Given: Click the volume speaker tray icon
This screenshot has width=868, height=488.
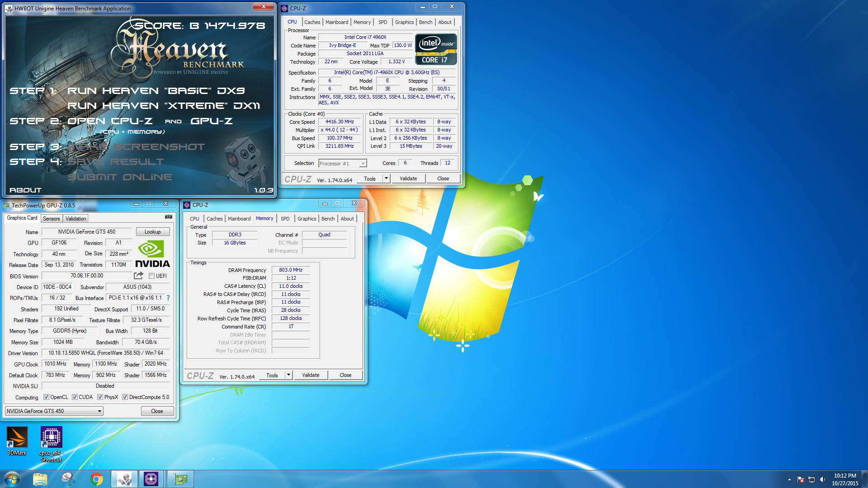Looking at the screenshot, I should point(822,479).
